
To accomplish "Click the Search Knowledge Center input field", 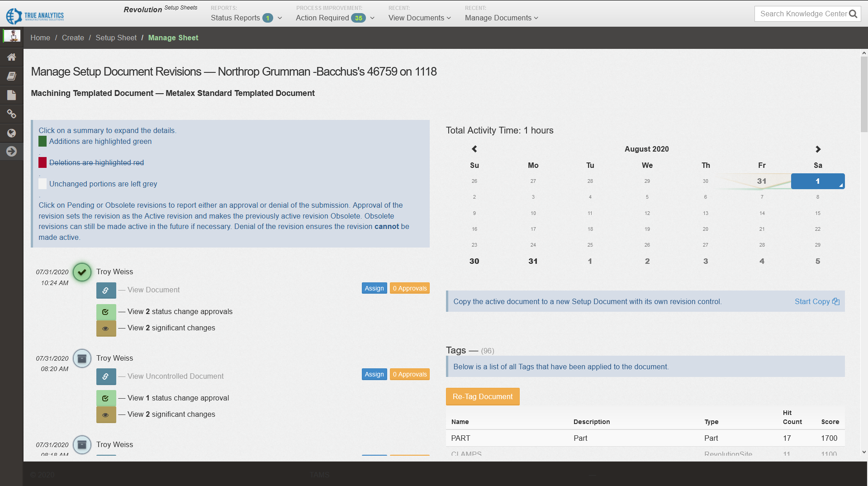I will click(801, 14).
